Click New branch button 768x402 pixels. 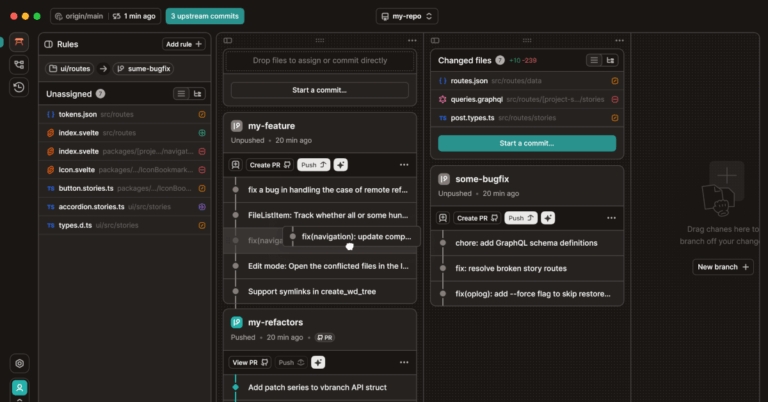[x=723, y=267]
